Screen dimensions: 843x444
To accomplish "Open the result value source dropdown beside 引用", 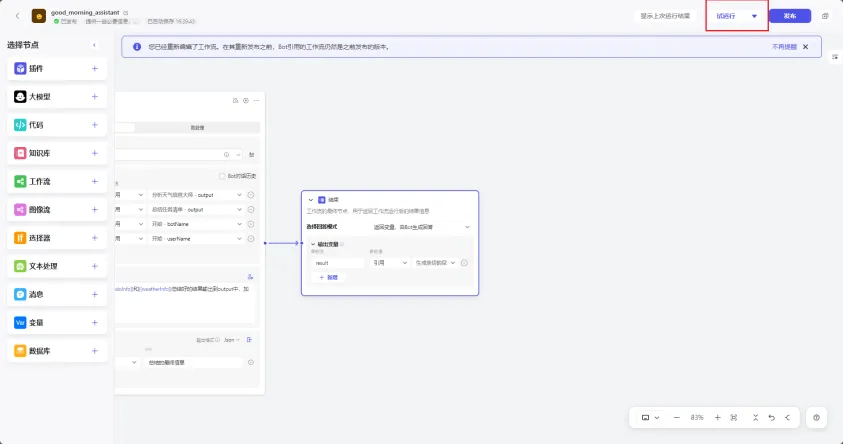I will pos(435,263).
